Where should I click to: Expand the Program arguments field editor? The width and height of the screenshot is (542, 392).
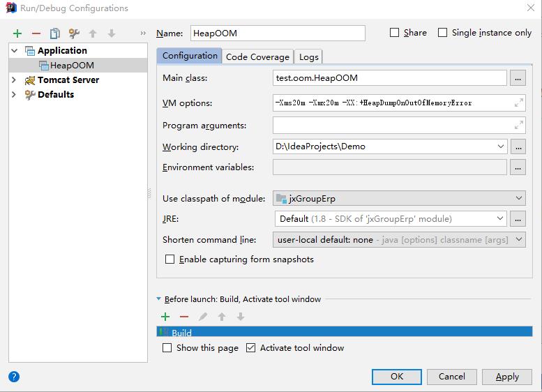point(518,125)
